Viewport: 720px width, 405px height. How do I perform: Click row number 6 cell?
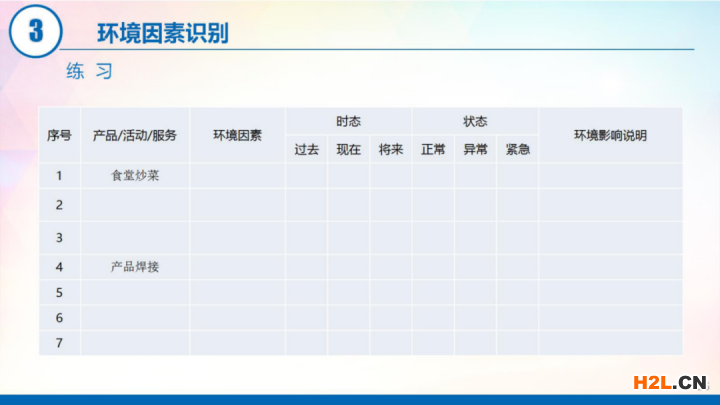pyautogui.click(x=59, y=318)
